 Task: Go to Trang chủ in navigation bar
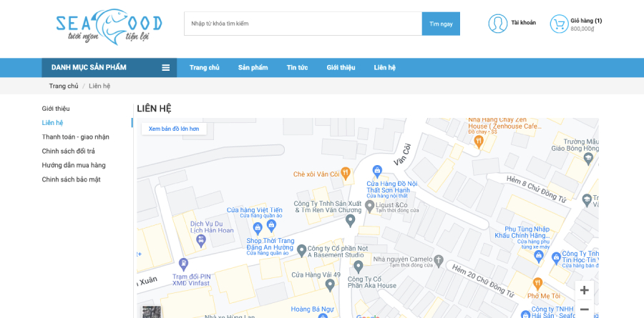click(204, 68)
